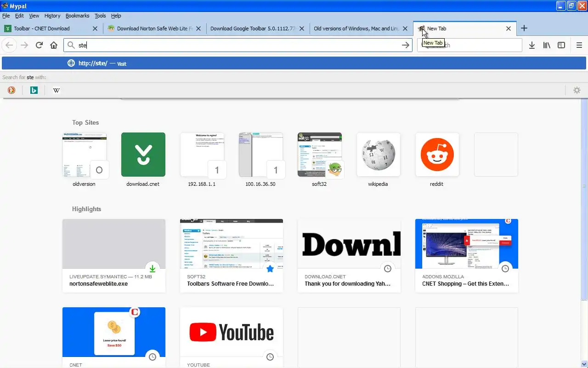
Task: Open nortonsafeweblite.exe highlight card
Action: coord(114,256)
